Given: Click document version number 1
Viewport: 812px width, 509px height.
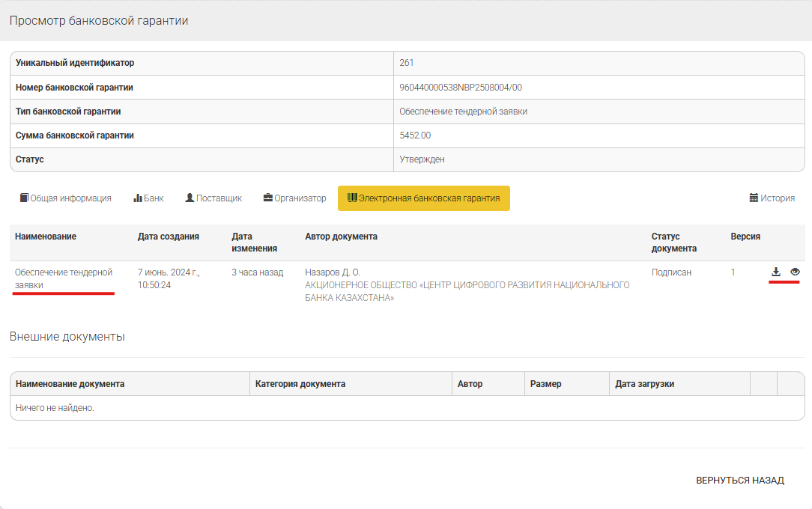Looking at the screenshot, I should [x=733, y=272].
